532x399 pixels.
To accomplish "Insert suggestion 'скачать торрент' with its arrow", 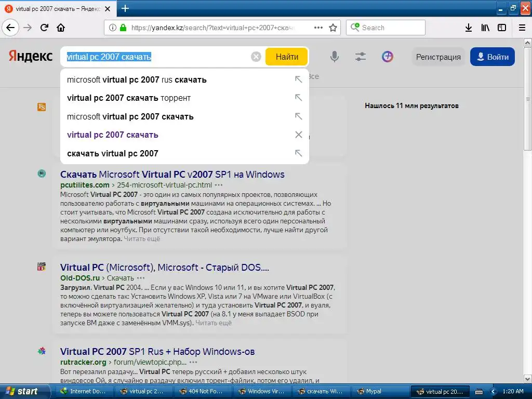I will tap(298, 98).
